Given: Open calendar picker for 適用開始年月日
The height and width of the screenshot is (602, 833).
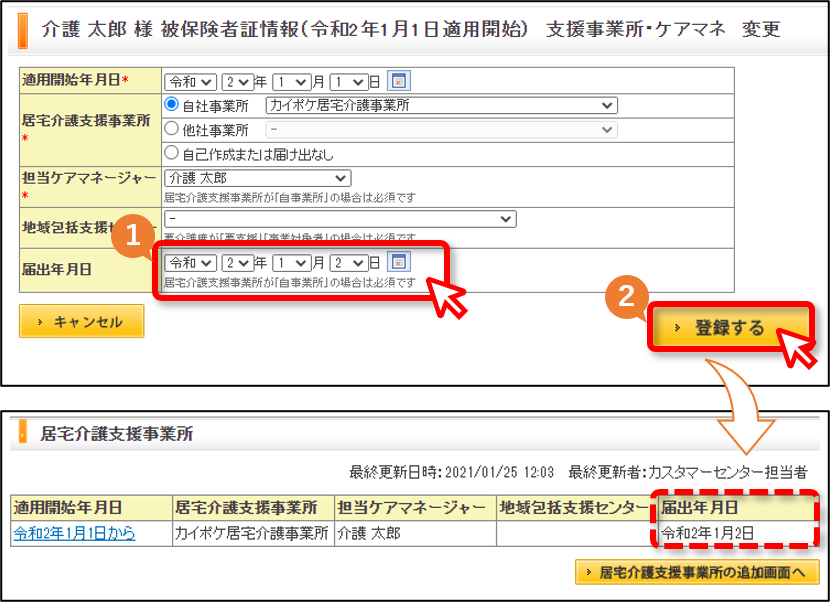Looking at the screenshot, I should coord(398,81).
